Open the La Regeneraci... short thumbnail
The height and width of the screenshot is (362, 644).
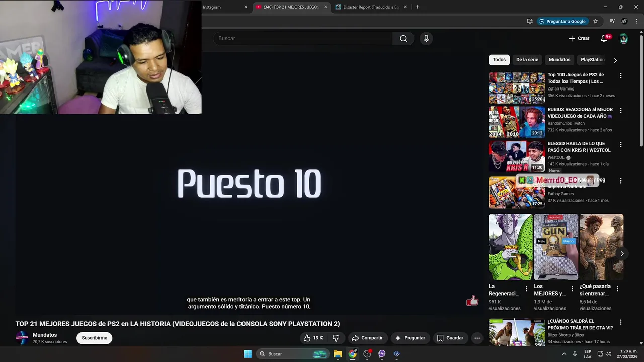pos(510,247)
